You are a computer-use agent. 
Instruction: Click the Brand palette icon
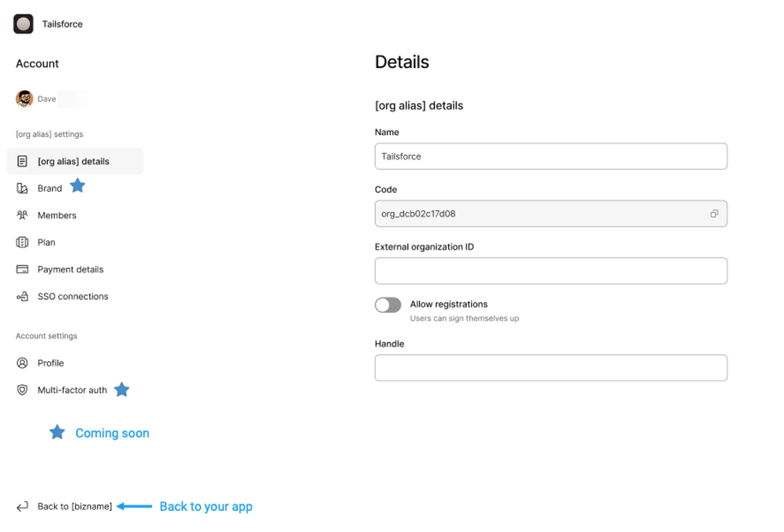[22, 188]
